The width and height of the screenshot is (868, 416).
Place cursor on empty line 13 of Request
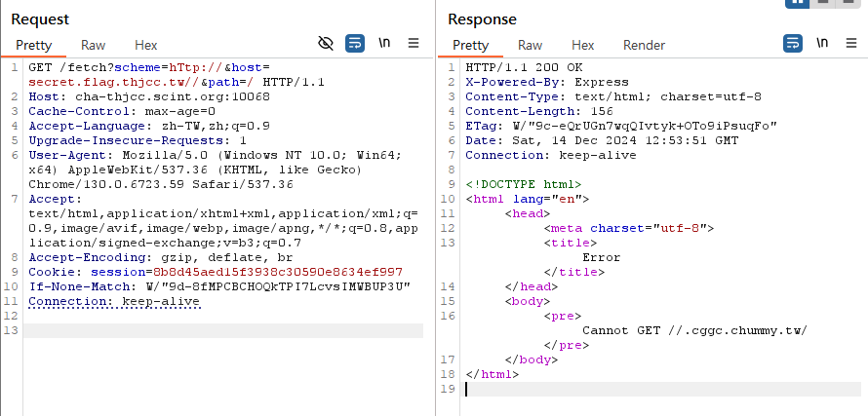pyautogui.click(x=223, y=330)
